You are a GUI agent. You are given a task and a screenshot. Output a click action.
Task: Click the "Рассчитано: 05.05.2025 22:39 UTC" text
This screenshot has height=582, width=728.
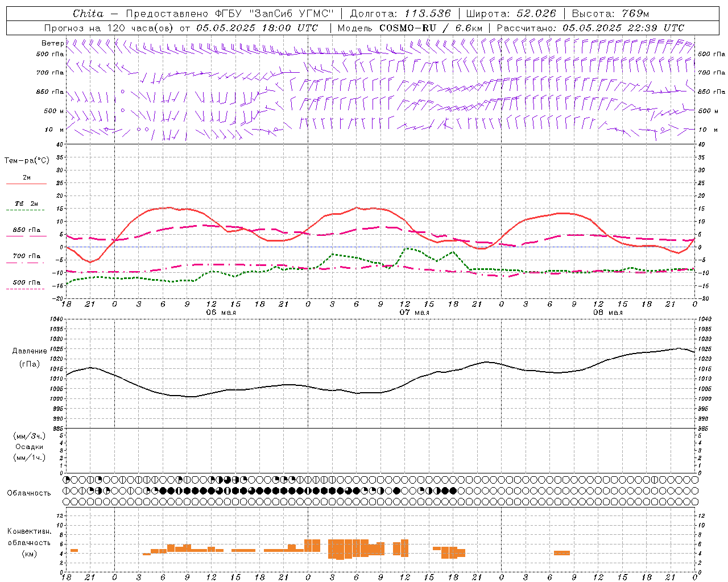(x=590, y=28)
